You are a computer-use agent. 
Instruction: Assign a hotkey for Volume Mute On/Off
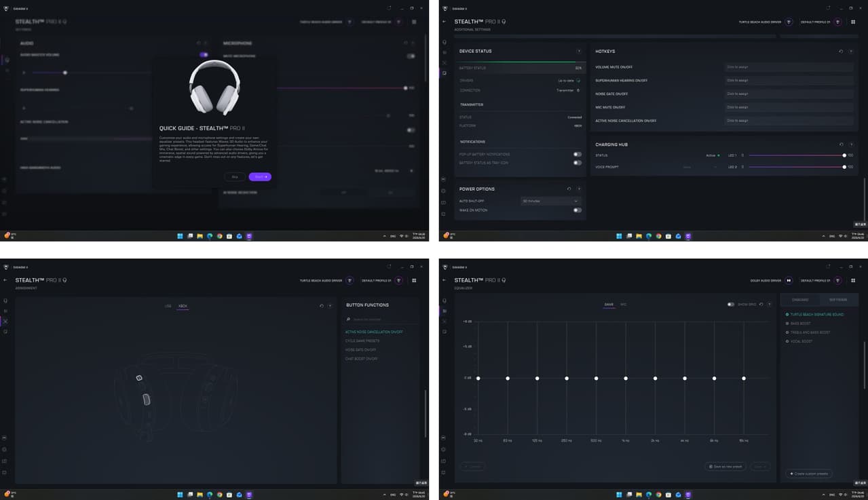click(788, 67)
